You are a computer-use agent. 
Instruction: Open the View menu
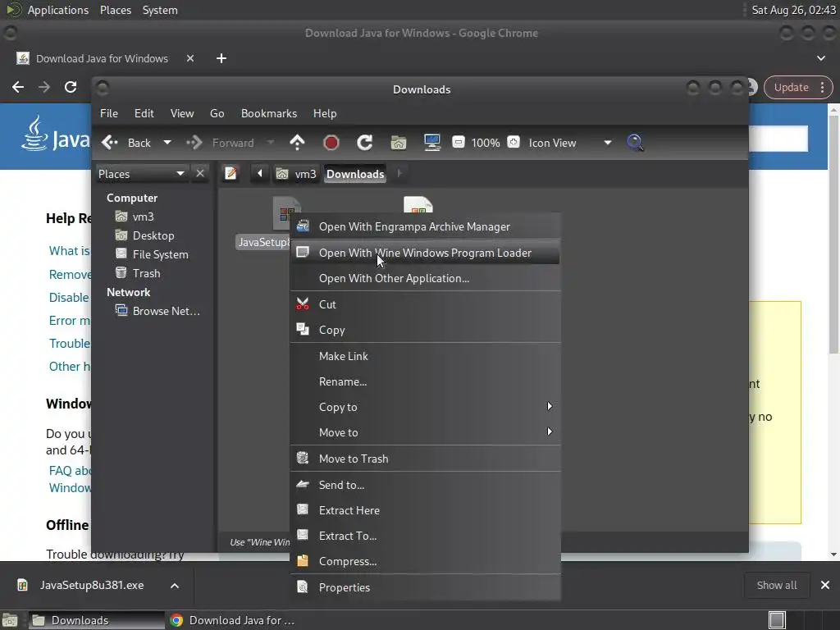tap(182, 113)
